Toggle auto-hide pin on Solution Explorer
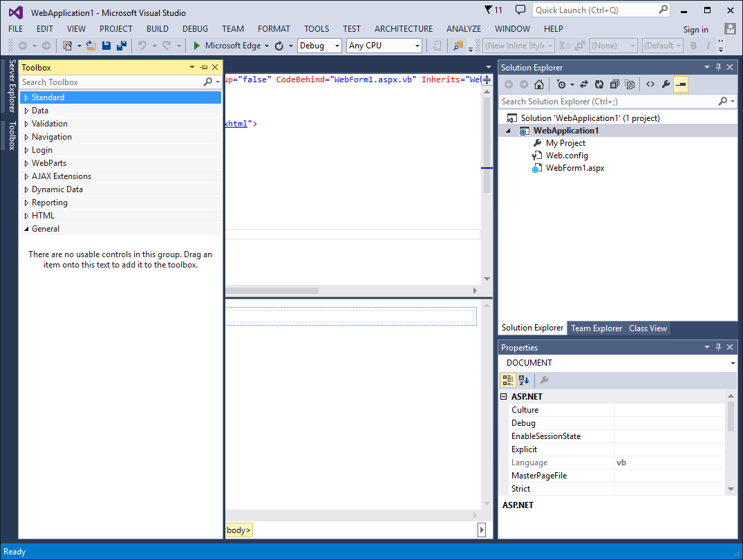The image size is (743, 560). tap(718, 67)
